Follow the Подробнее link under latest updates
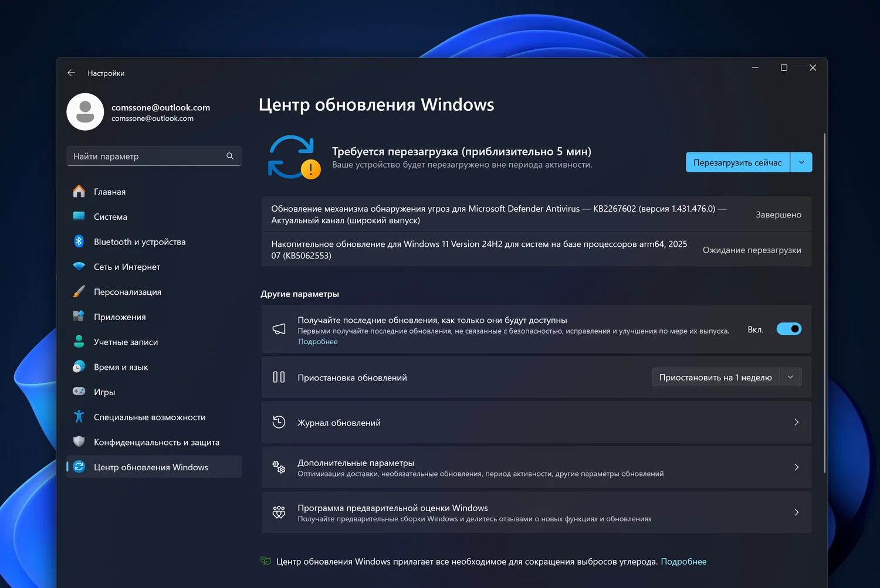The width and height of the screenshot is (880, 588). (x=318, y=342)
